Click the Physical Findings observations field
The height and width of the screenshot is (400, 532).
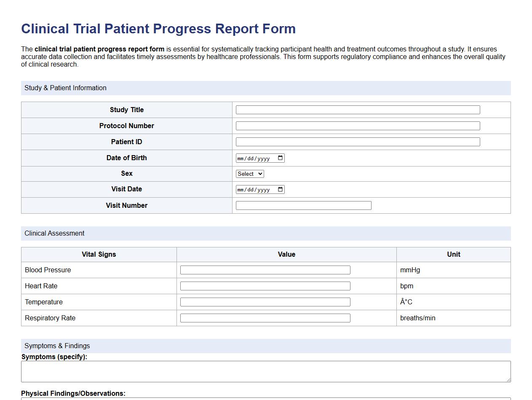265,399
